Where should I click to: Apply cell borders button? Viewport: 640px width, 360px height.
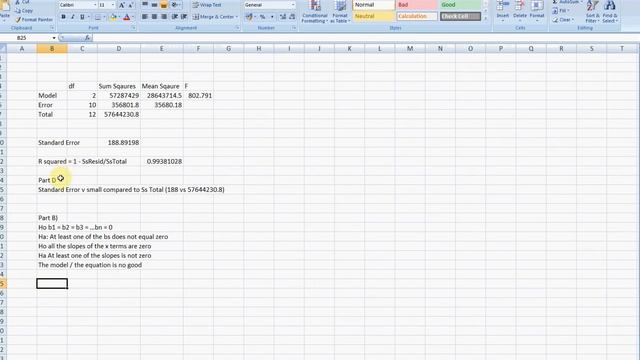[97, 17]
